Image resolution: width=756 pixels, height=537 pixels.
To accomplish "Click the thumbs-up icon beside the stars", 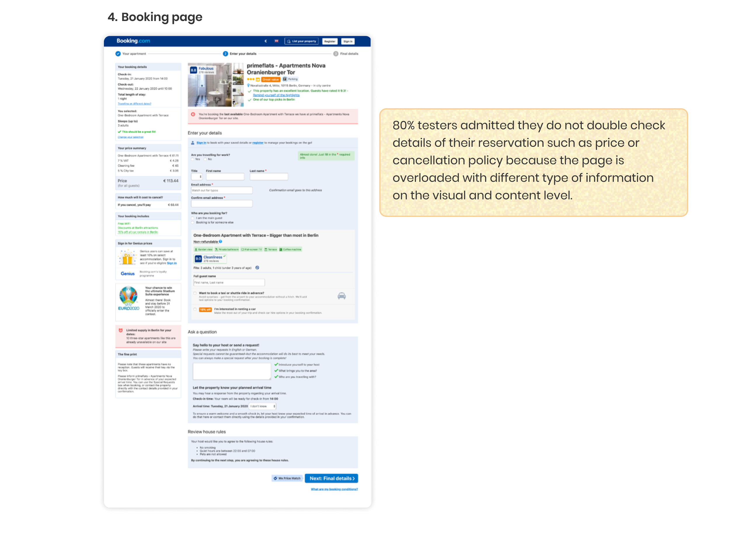I will coord(258,79).
